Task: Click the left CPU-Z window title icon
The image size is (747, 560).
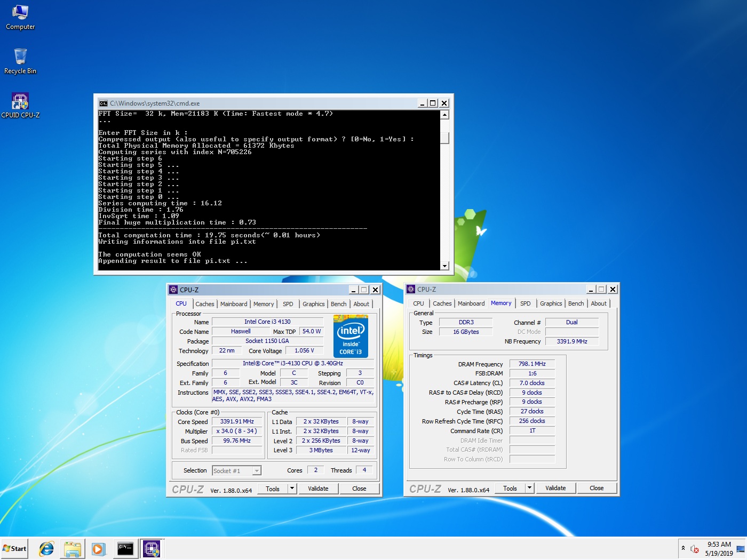Action: tap(173, 290)
